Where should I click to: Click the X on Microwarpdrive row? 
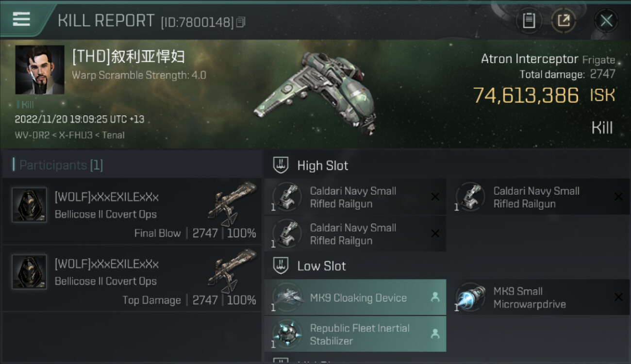click(618, 297)
